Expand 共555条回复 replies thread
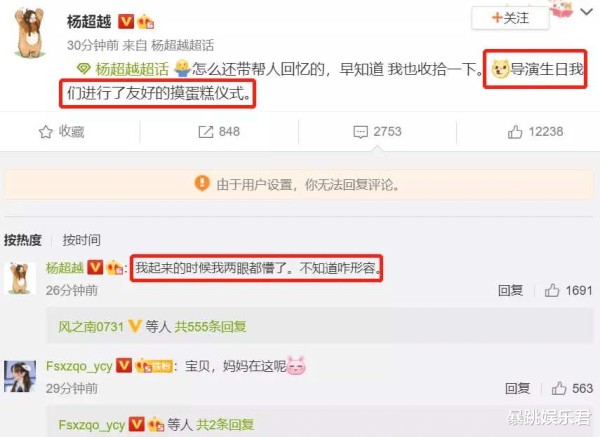 pos(210,327)
